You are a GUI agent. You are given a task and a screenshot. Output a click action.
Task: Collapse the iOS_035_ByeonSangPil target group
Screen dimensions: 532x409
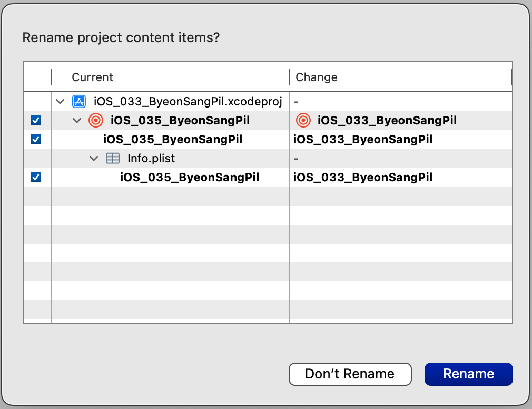pos(77,121)
